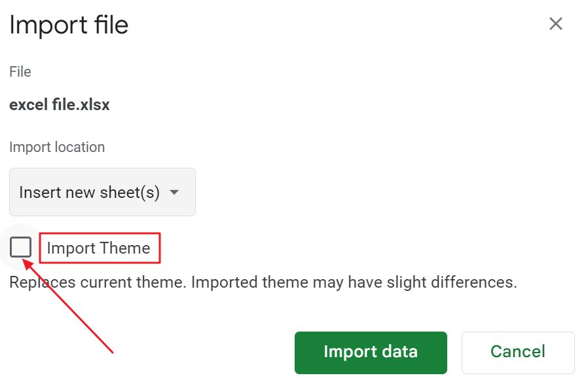Select the Import file dialog title
Viewport: 588px width, 384px height.
(68, 25)
